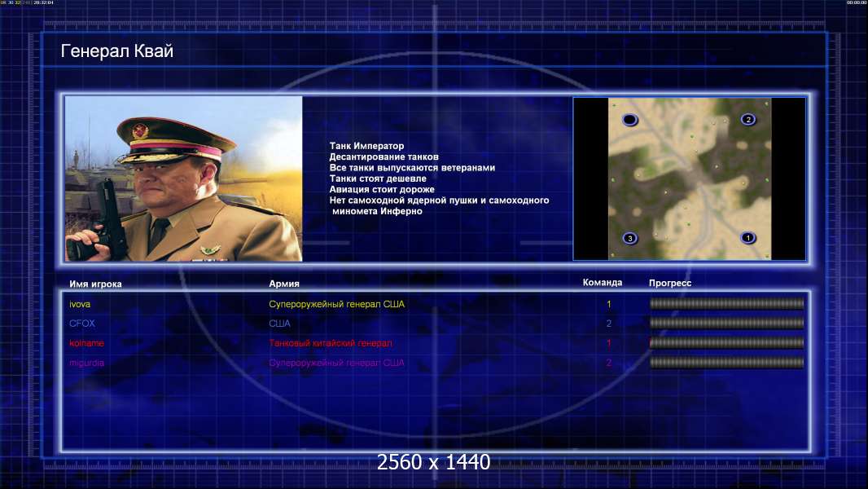Click 'Все танки выпускаются ветеранами' line
This screenshot has height=489, width=868.
412,168
